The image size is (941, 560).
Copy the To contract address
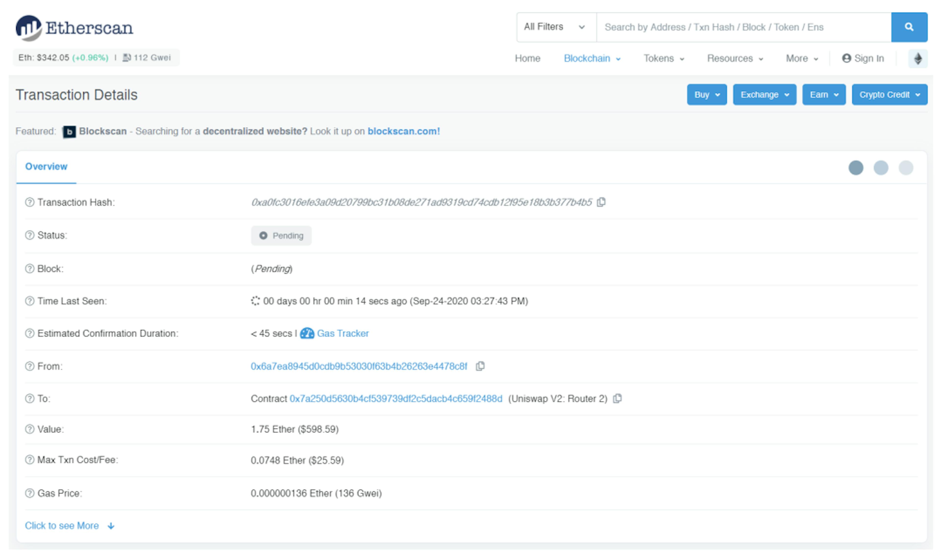click(x=617, y=398)
